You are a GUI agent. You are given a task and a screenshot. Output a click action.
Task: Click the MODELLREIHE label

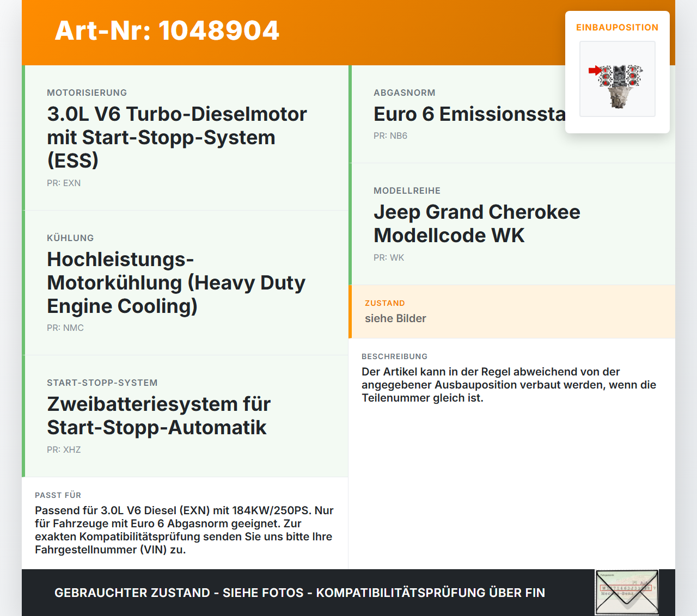[x=407, y=190]
